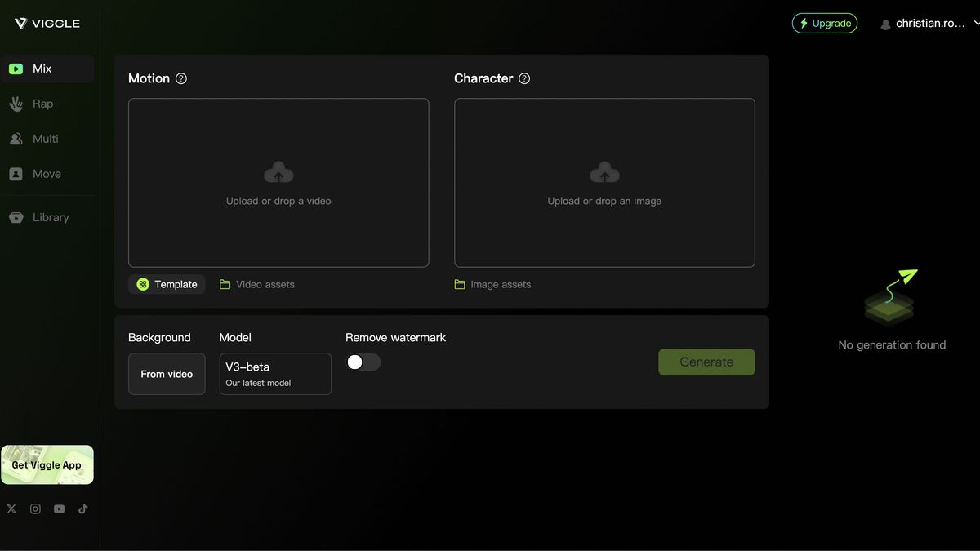Open Viggle's X social media icon
980x551 pixels.
[x=11, y=508]
